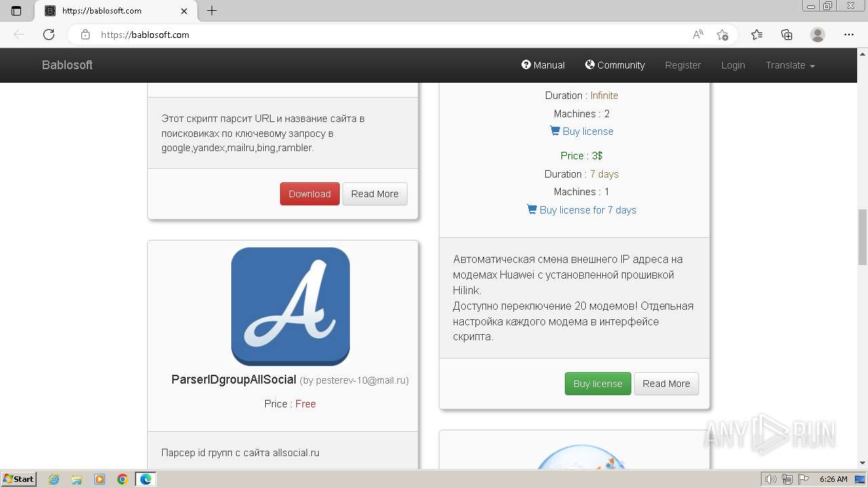The width and height of the screenshot is (868, 488).
Task: Click the 'Парсер id групп' description text
Action: point(240,453)
